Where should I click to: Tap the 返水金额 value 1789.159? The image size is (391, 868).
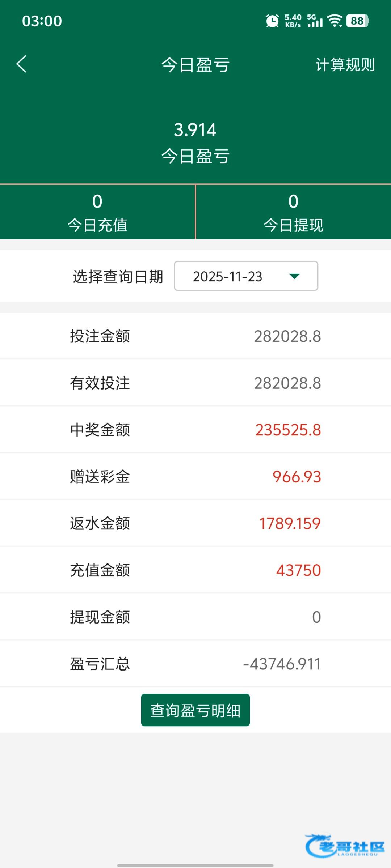click(290, 523)
